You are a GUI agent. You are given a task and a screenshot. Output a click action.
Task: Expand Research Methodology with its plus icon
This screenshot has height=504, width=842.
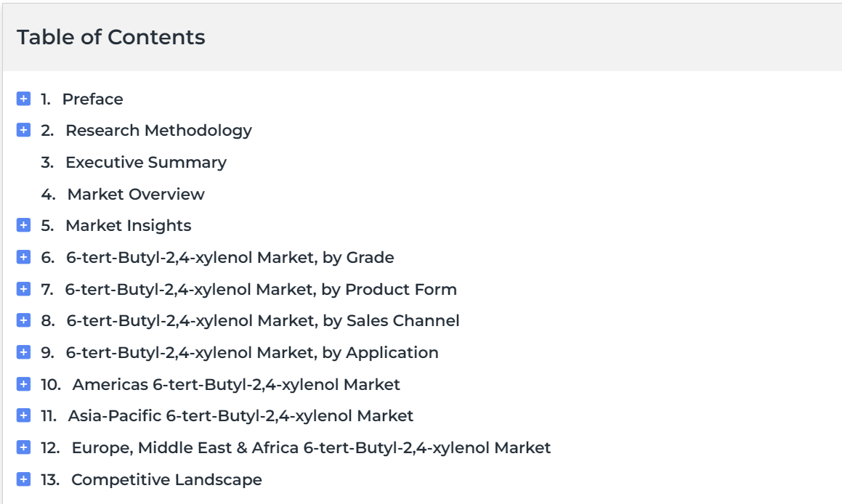click(24, 131)
